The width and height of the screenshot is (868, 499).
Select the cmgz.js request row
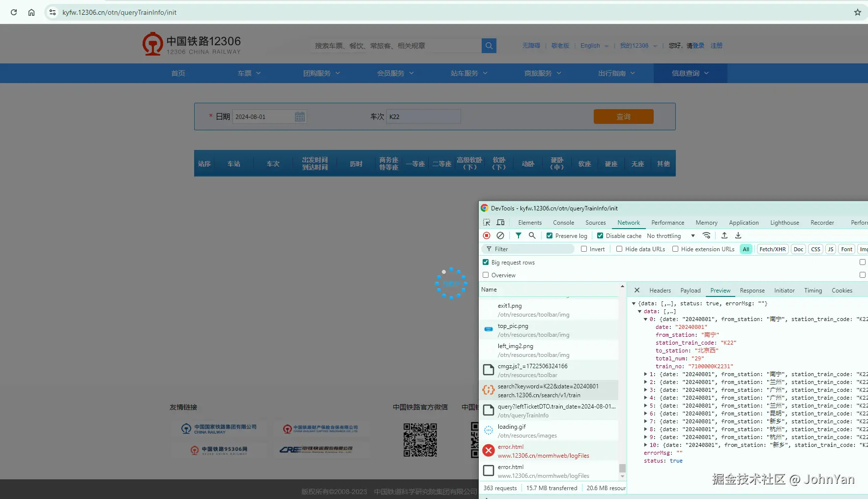(549, 370)
